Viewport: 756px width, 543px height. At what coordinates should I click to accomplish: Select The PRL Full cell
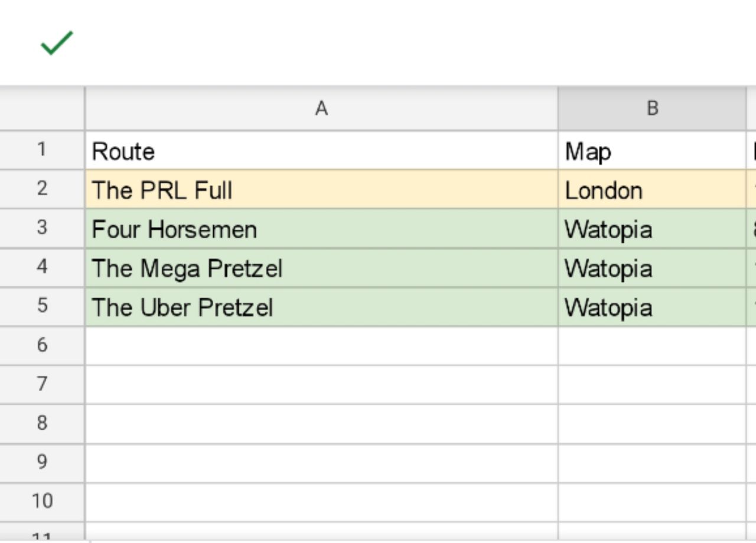321,189
